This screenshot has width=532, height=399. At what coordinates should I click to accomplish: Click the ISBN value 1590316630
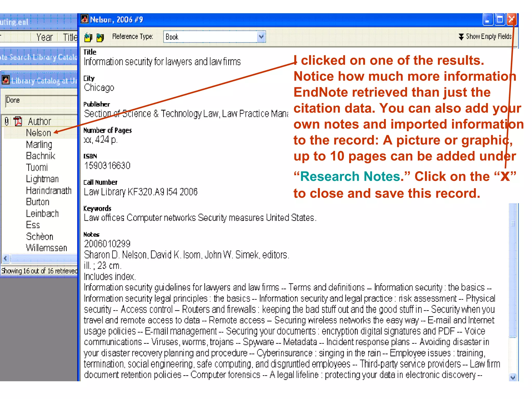pyautogui.click(x=107, y=165)
